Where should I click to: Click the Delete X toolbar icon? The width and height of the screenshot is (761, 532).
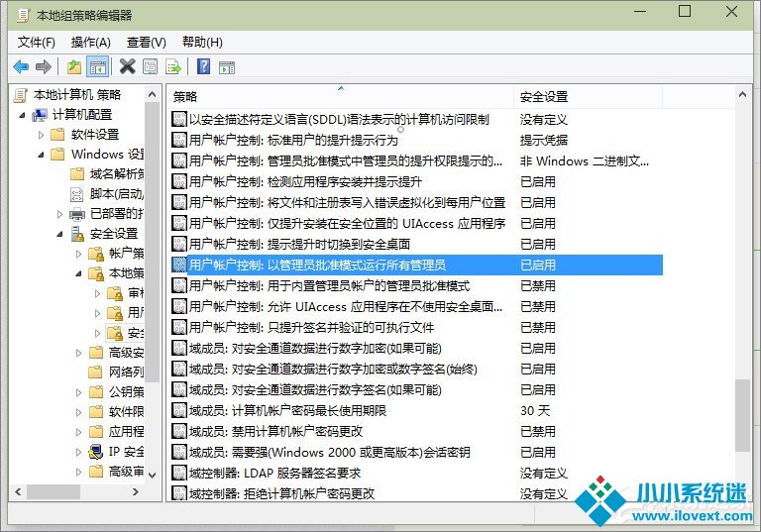pos(127,66)
